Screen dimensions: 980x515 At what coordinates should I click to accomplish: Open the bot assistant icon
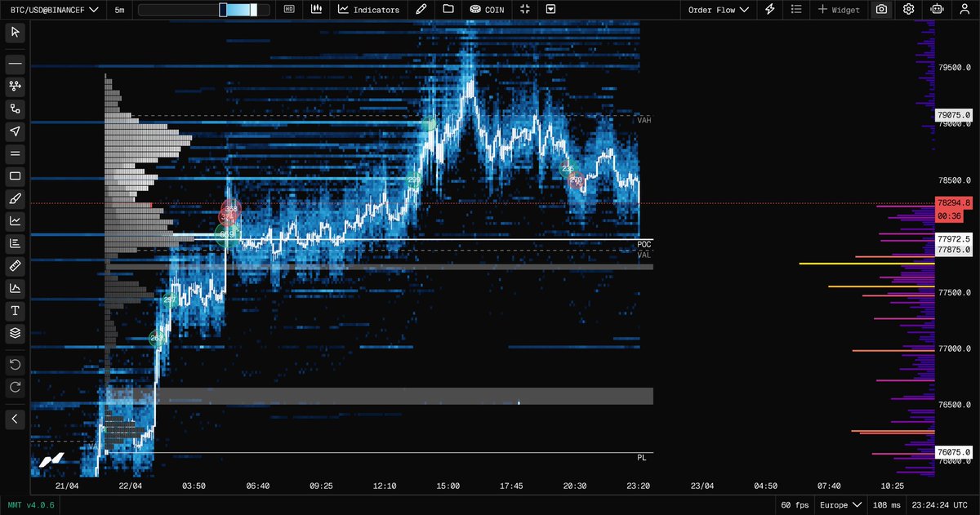(x=937, y=10)
